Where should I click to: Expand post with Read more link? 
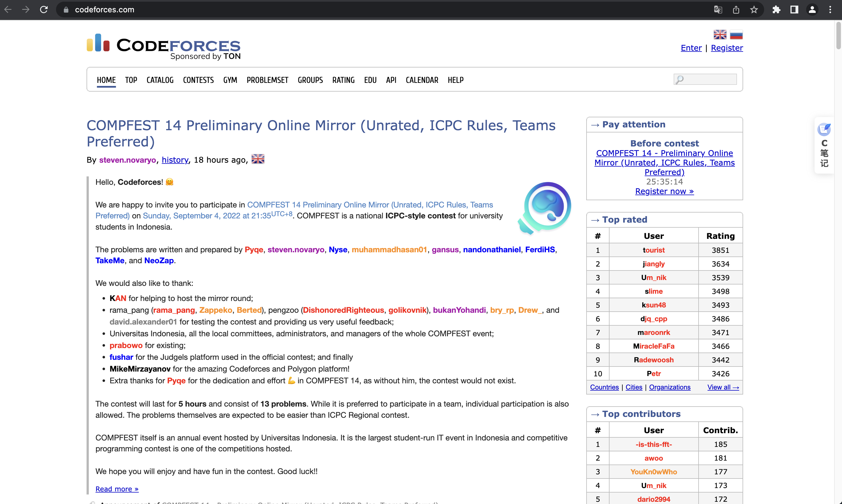click(117, 489)
